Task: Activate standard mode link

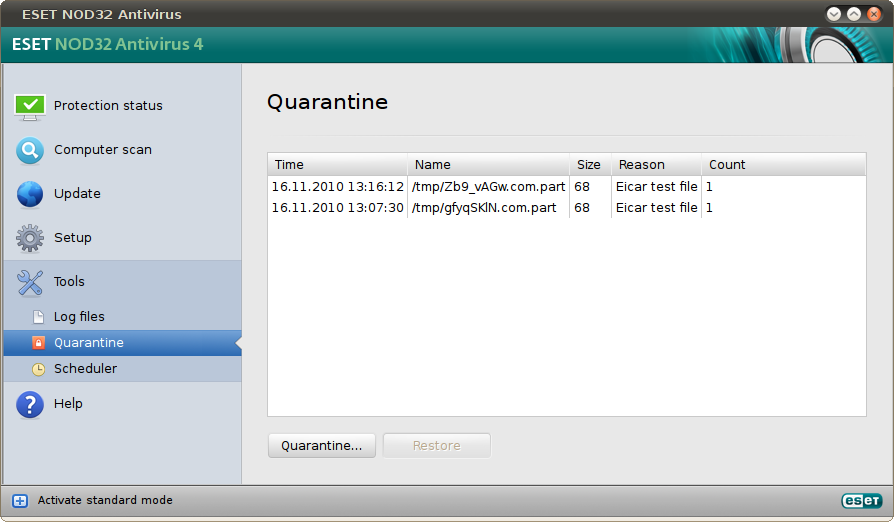Action: click(105, 500)
